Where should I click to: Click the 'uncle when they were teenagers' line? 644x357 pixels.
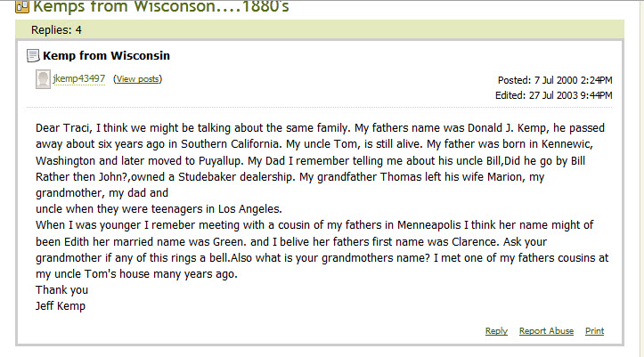coord(159,209)
